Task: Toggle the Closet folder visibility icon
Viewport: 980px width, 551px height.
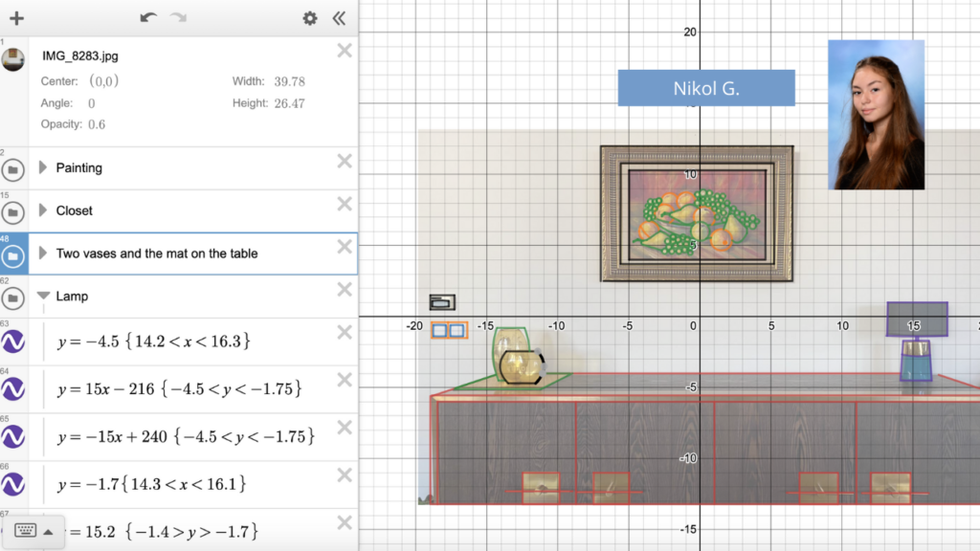Action: [x=13, y=212]
